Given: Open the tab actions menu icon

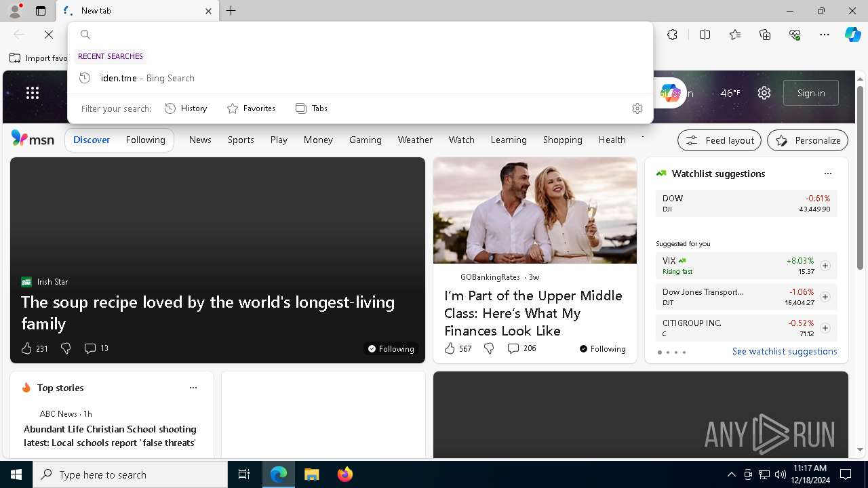Looking at the screenshot, I should [41, 11].
